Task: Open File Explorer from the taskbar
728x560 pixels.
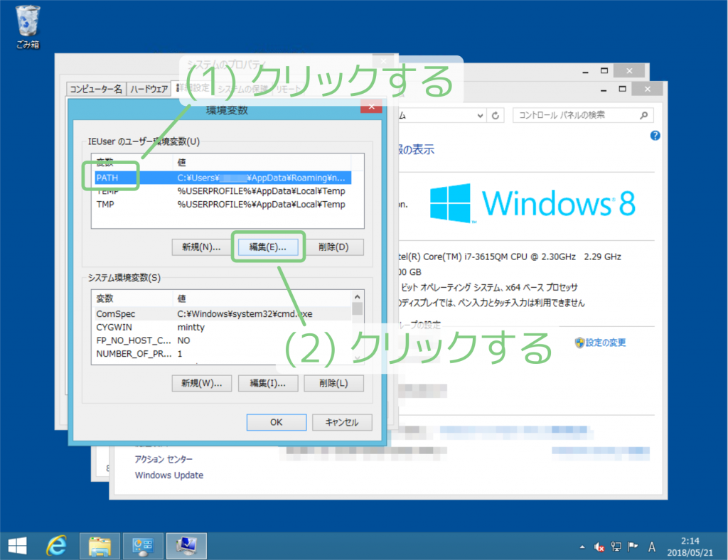Action: [x=100, y=546]
